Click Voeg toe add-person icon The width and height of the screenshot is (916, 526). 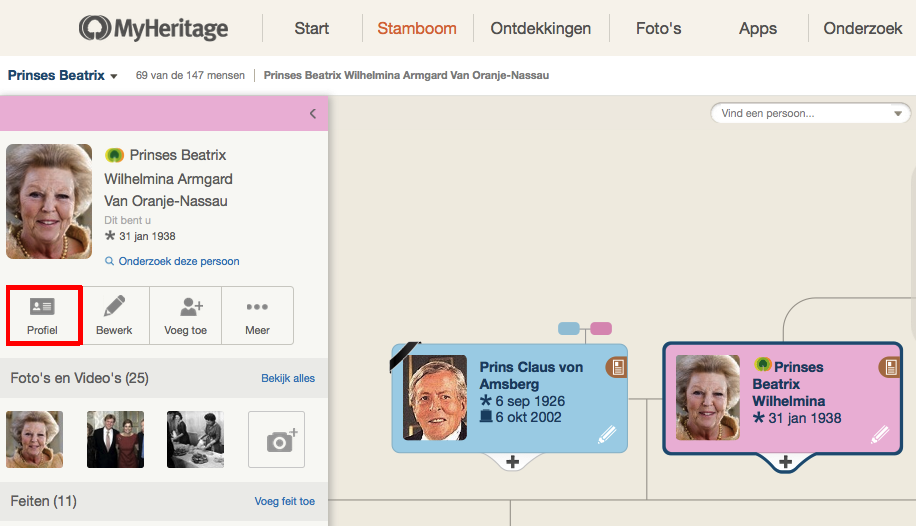pos(185,306)
